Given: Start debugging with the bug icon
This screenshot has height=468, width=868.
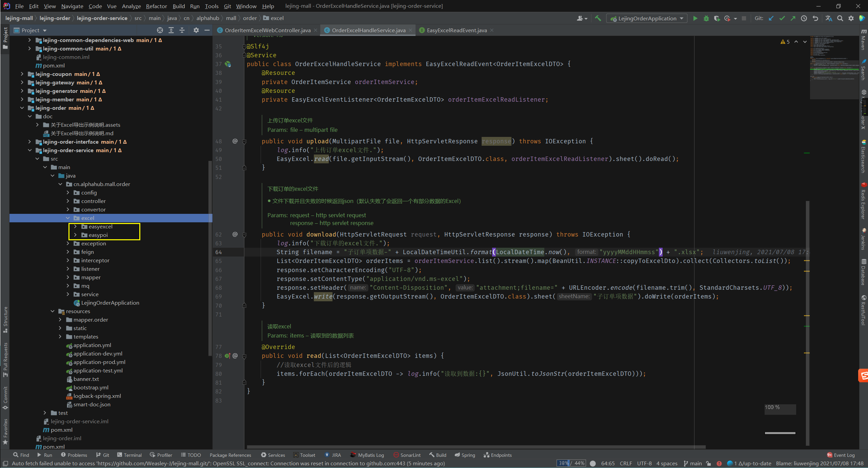Looking at the screenshot, I should coord(706,18).
